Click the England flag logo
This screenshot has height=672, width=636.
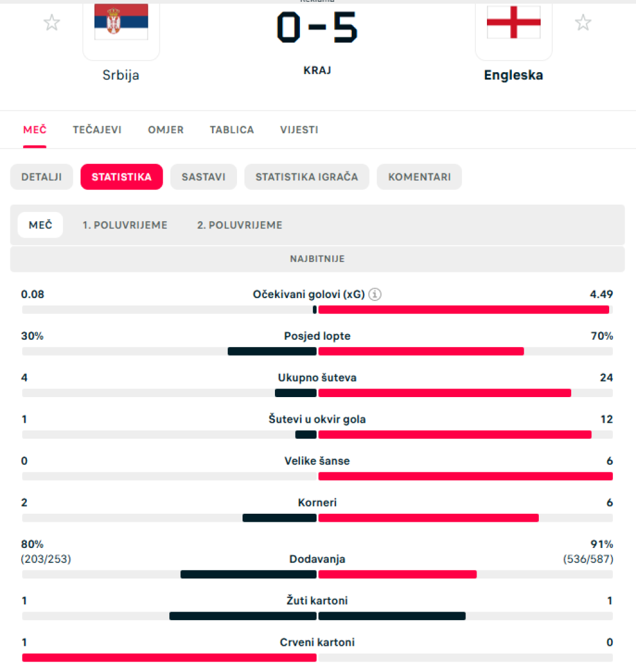pyautogui.click(x=513, y=22)
